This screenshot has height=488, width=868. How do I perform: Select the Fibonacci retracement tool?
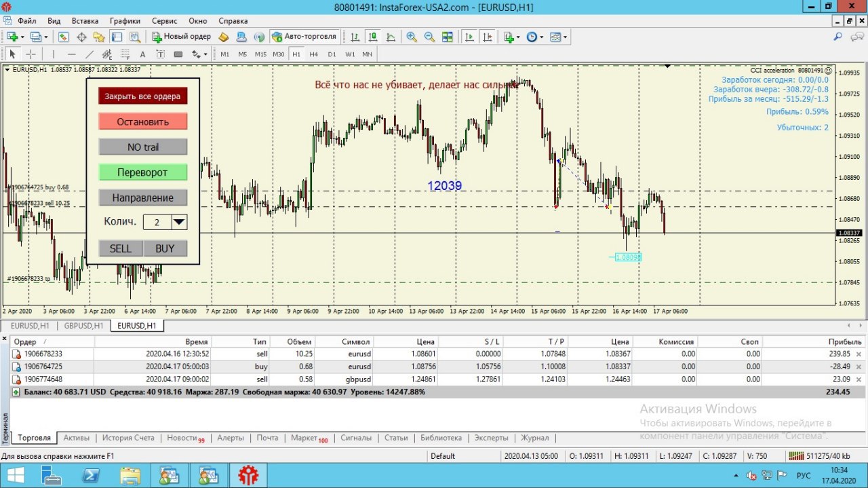coord(124,54)
